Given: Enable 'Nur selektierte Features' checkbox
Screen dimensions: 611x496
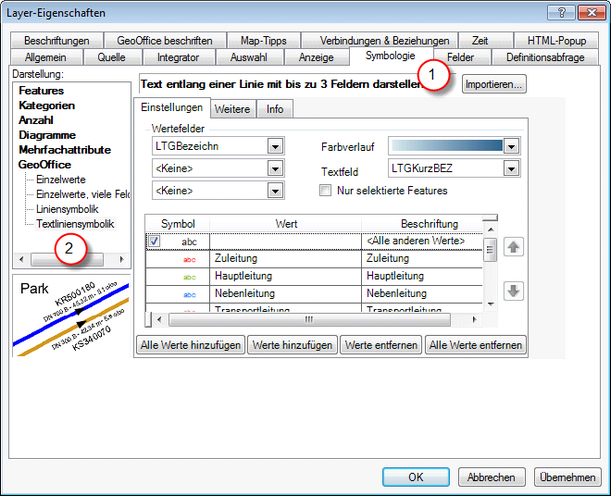Looking at the screenshot, I should pyautogui.click(x=324, y=190).
